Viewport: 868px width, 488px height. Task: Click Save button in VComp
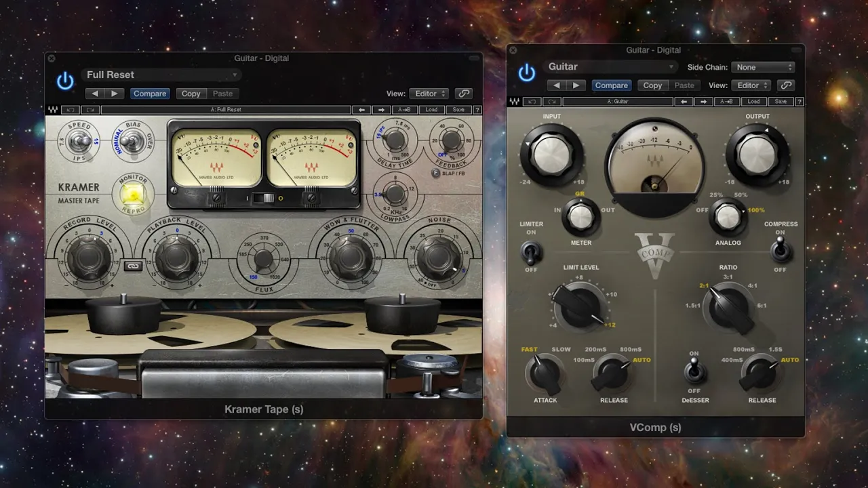(781, 102)
